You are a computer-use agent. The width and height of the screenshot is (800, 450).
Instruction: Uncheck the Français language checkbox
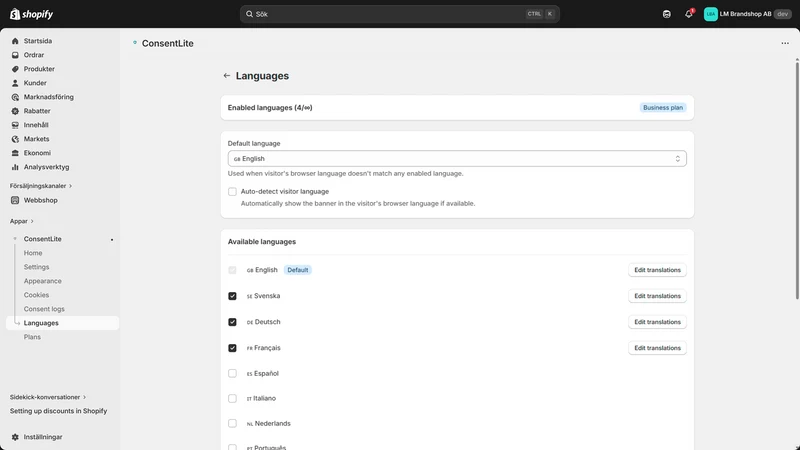pos(232,348)
